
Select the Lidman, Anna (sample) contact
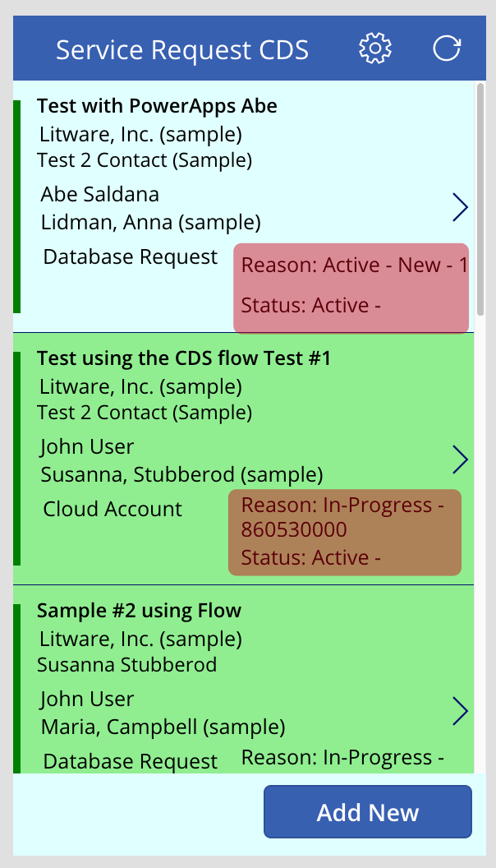pos(149,222)
